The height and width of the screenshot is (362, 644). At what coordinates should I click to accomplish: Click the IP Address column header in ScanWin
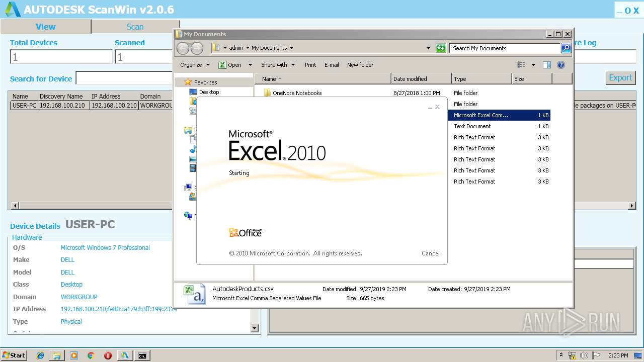pyautogui.click(x=106, y=96)
